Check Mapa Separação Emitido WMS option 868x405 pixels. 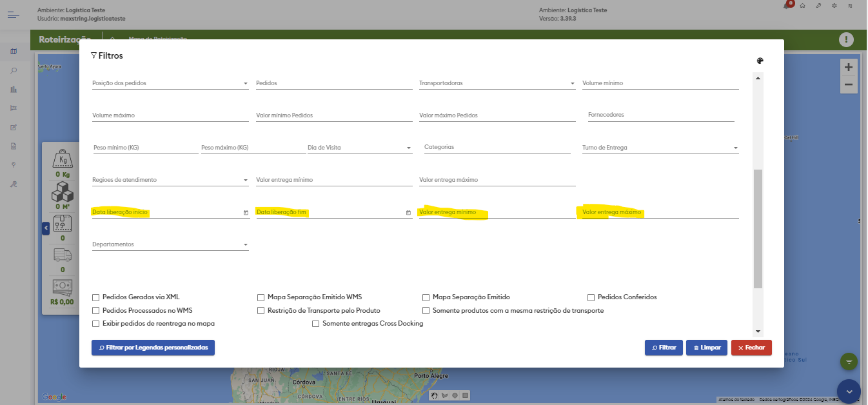click(261, 297)
